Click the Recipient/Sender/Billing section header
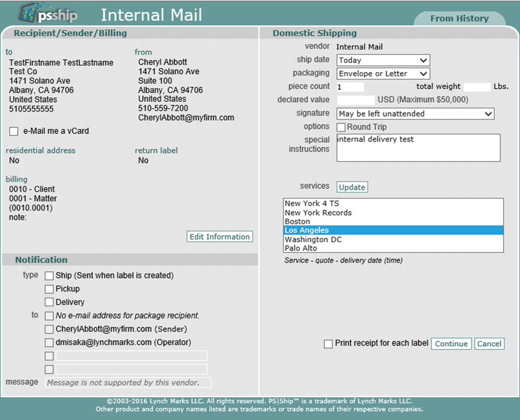 (70, 33)
